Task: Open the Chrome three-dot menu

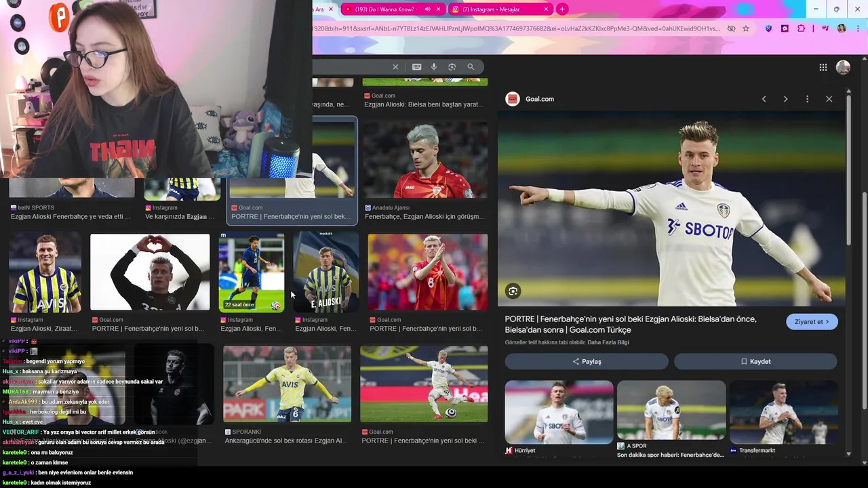Action: pyautogui.click(x=858, y=28)
